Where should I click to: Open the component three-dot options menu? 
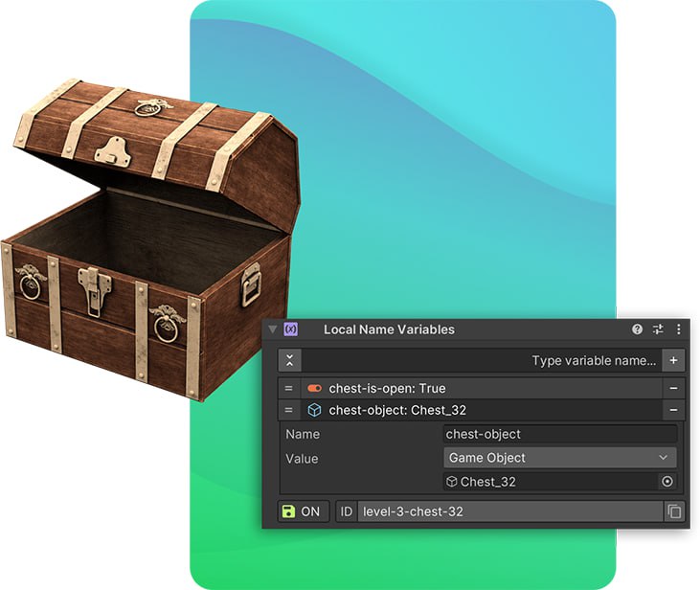[678, 329]
